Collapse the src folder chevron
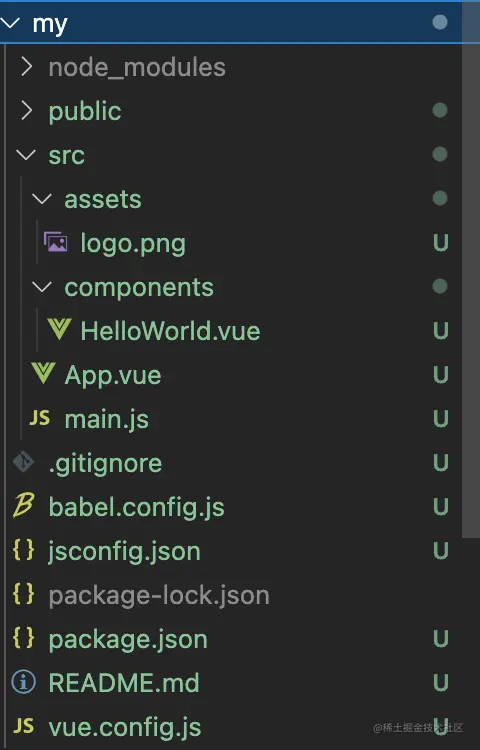Screen dimensions: 480x750 coord(26,154)
